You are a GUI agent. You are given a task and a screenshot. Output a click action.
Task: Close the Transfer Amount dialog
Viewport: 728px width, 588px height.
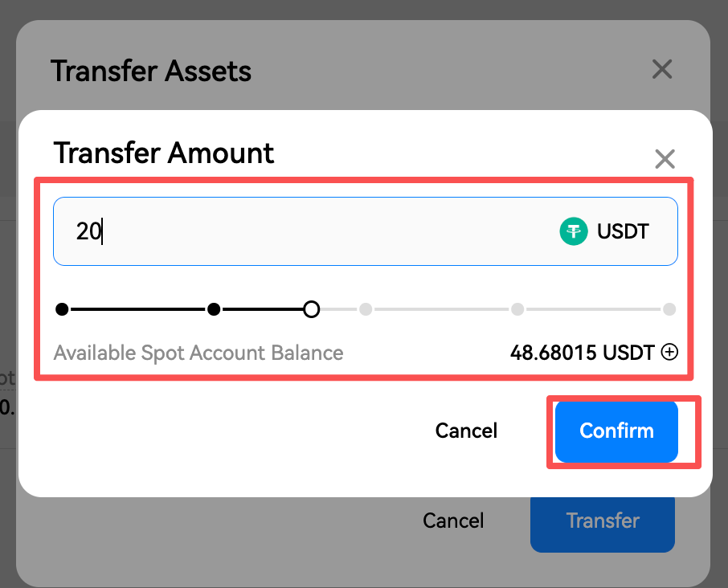pyautogui.click(x=665, y=159)
